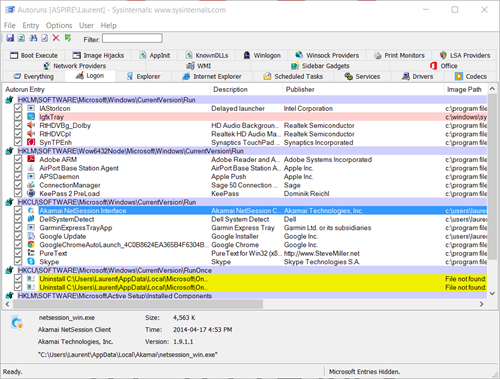Uncheck the IAStorIcon checkbox
The width and height of the screenshot is (500, 379).
[18, 108]
